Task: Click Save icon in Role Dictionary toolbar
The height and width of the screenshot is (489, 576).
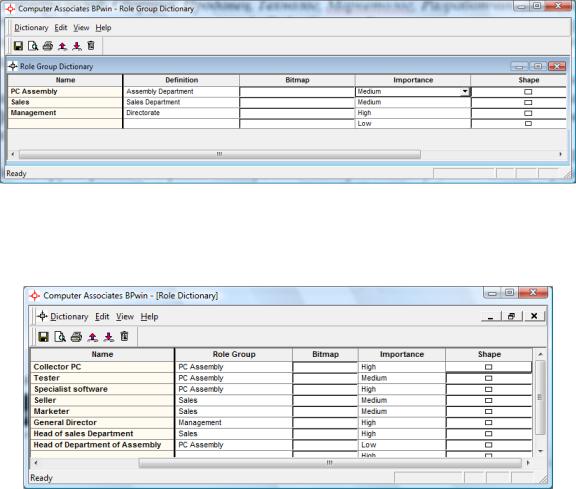Action: pyautogui.click(x=43, y=337)
